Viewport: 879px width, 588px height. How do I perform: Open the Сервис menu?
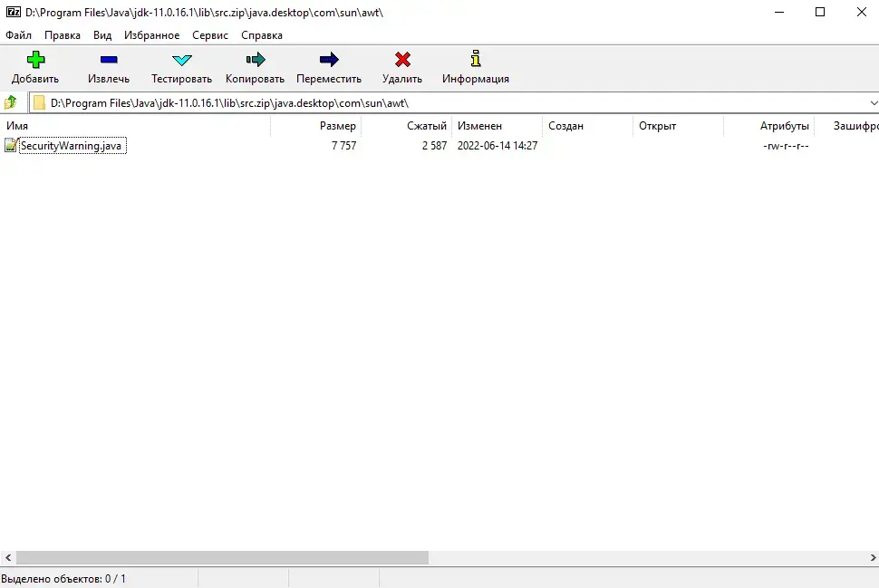210,35
